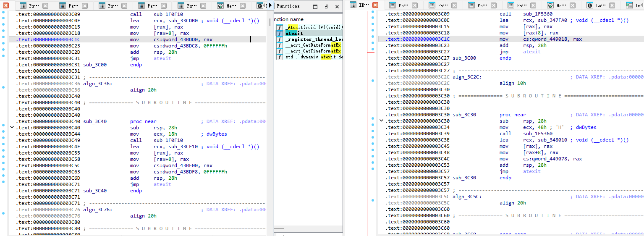Switch to the He tab in left window
The width and height of the screenshot is (644, 236).
(231, 6)
